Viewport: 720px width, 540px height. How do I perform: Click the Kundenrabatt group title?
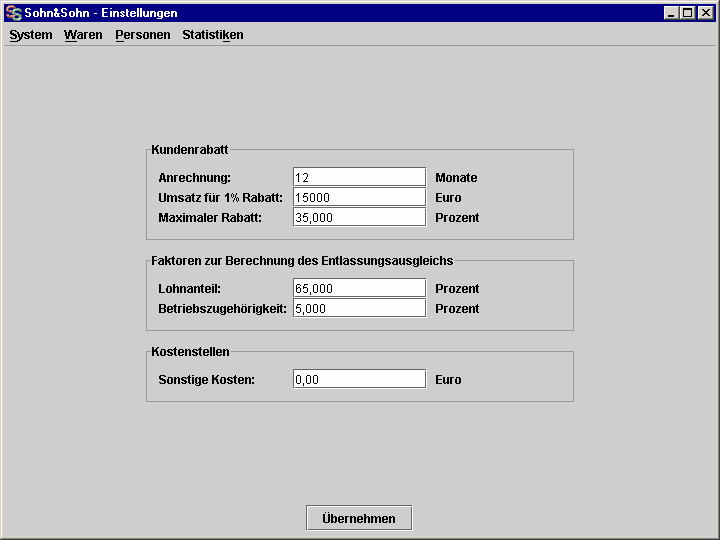[x=190, y=150]
